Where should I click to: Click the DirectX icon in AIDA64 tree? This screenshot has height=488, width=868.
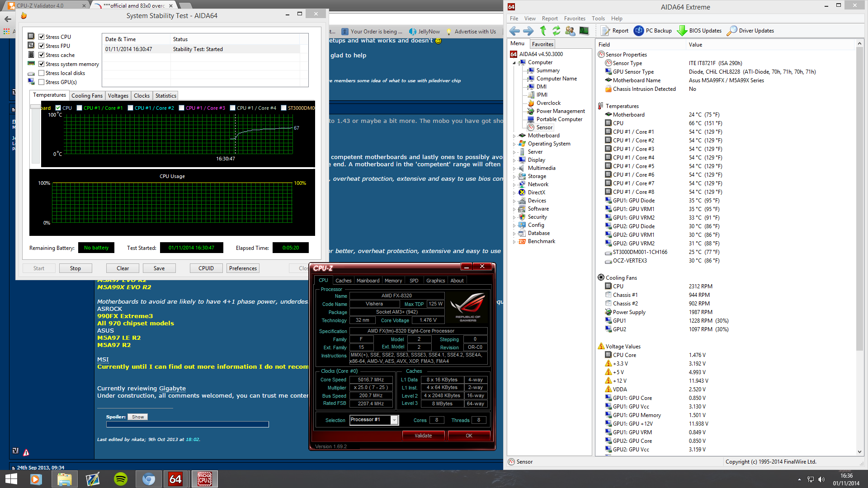coord(522,192)
